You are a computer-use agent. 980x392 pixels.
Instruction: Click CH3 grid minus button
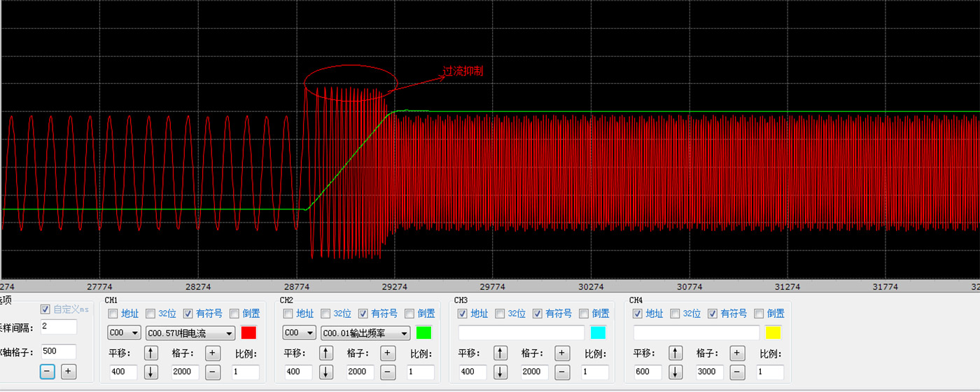[563, 372]
